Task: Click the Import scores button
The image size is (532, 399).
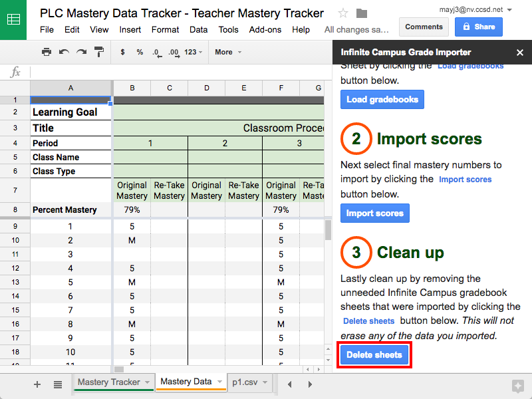Action: 375,213
